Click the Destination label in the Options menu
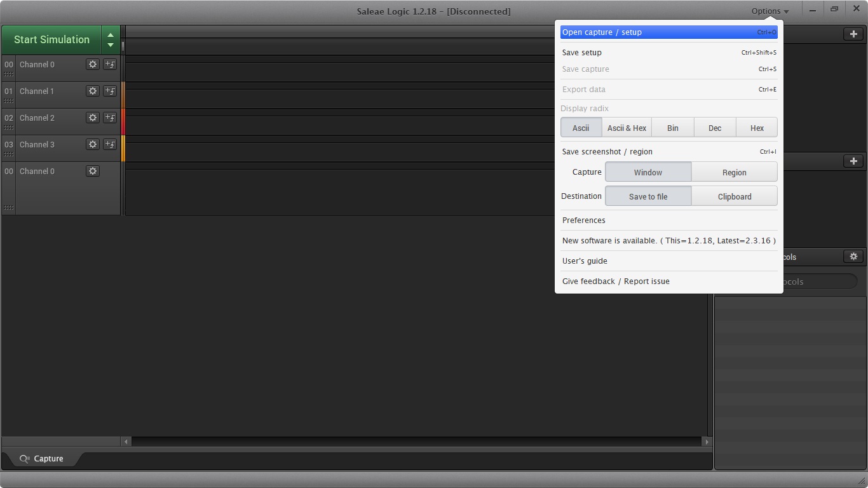 pyautogui.click(x=581, y=196)
